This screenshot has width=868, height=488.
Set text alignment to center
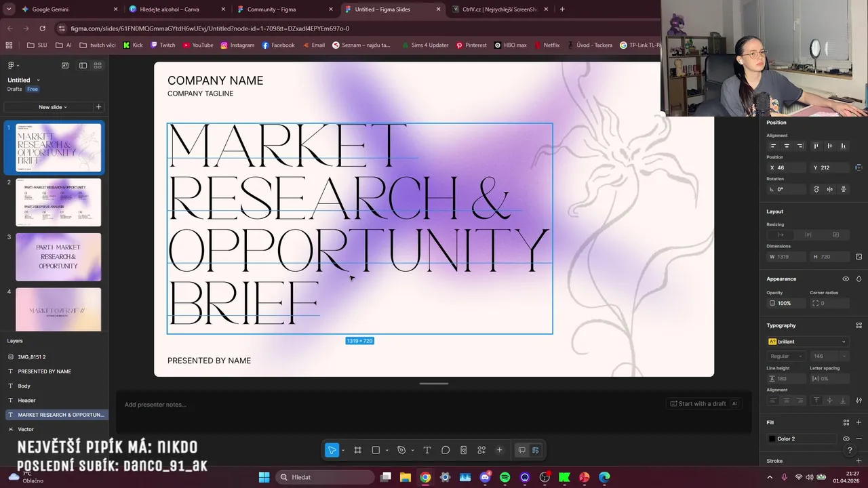pos(787,401)
